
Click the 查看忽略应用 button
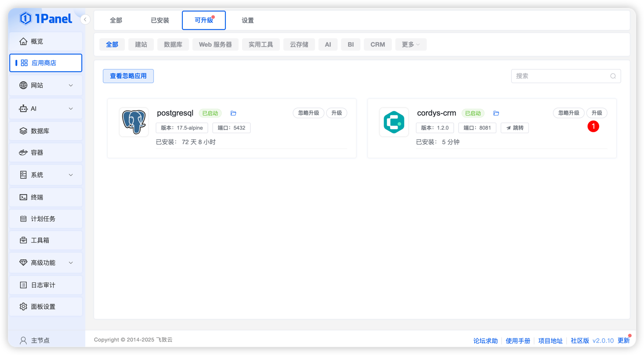tap(128, 76)
